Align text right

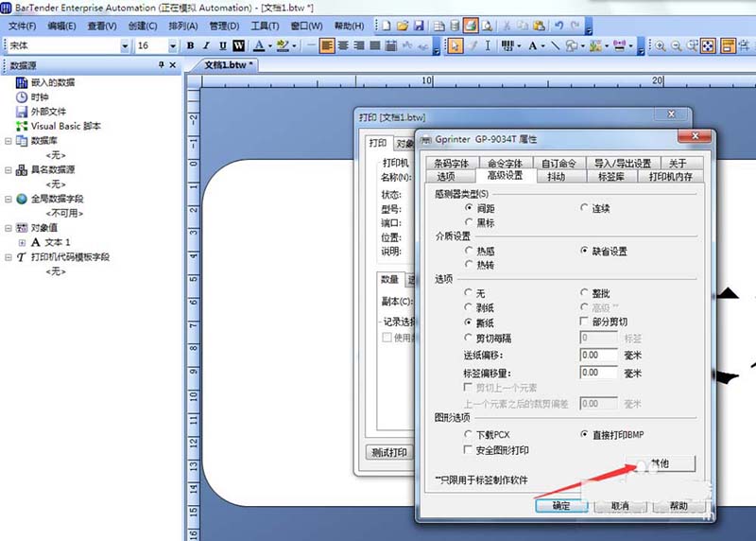click(x=359, y=45)
